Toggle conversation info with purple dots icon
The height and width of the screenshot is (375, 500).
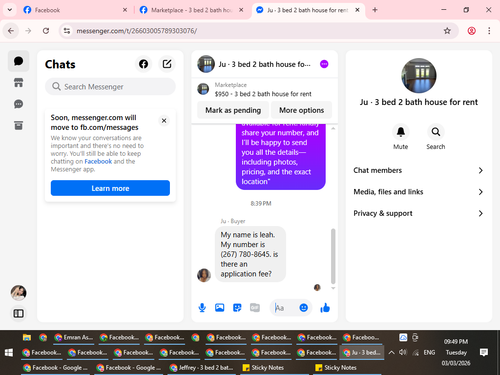tap(324, 64)
